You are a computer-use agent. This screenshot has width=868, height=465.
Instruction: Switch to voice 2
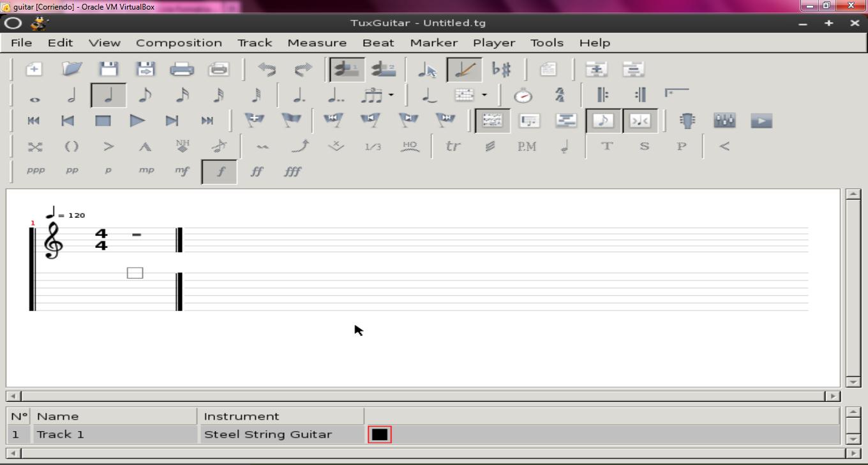383,69
